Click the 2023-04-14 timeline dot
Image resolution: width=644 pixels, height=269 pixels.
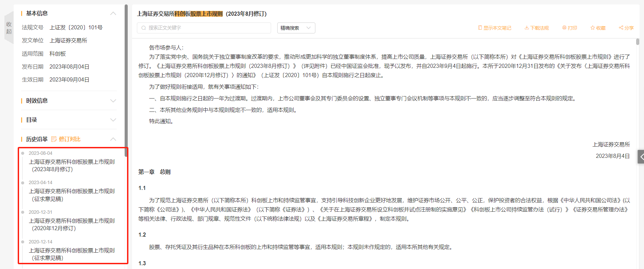pos(23,183)
